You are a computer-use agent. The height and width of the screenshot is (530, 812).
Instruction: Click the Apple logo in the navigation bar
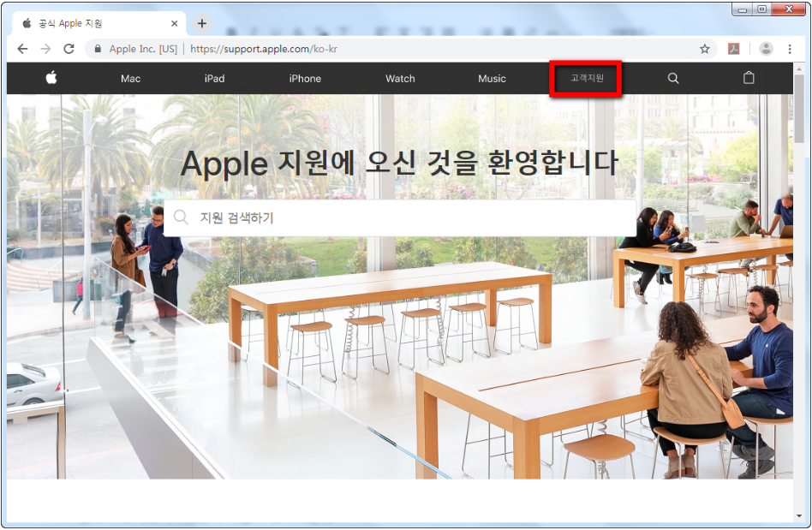[x=51, y=78]
